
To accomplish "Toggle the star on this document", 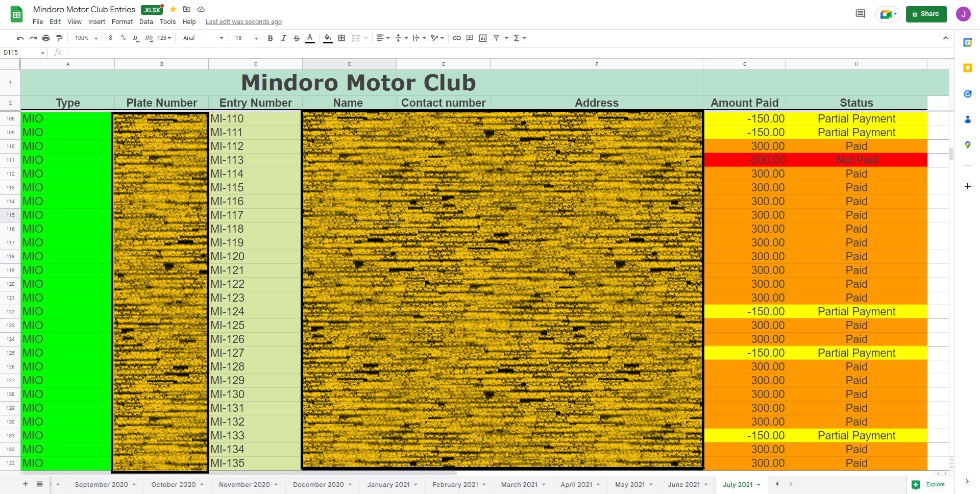I will pos(173,9).
